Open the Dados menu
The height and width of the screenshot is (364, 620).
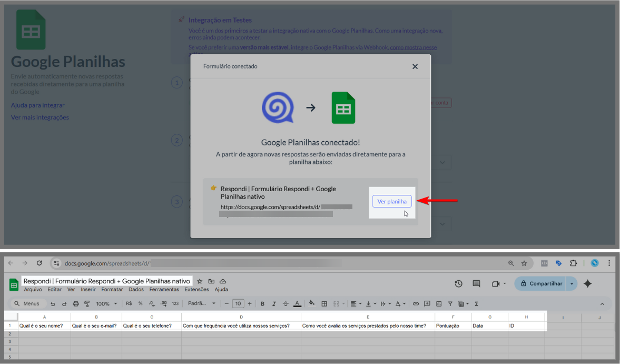pos(136,289)
